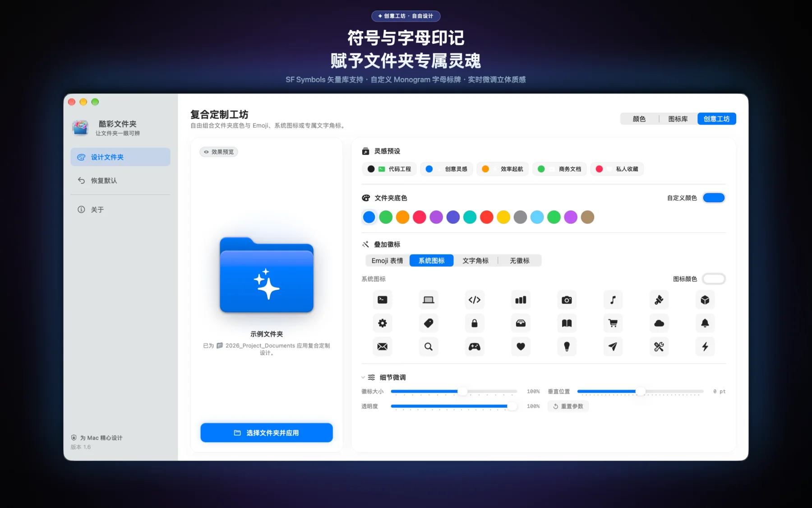Choose the heart system icon

coord(521,347)
